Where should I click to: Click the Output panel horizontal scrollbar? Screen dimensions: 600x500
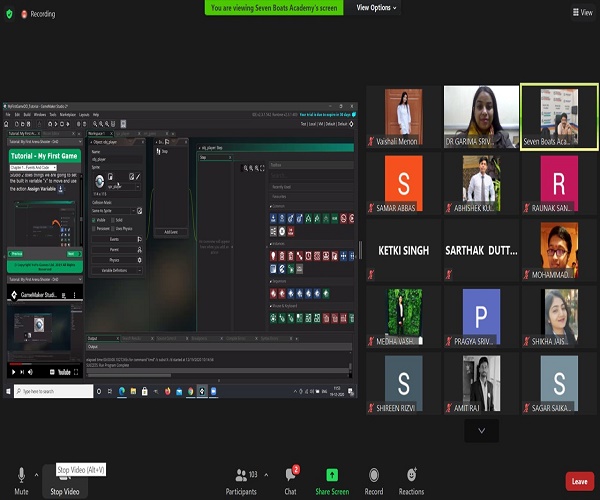[x=129, y=375]
